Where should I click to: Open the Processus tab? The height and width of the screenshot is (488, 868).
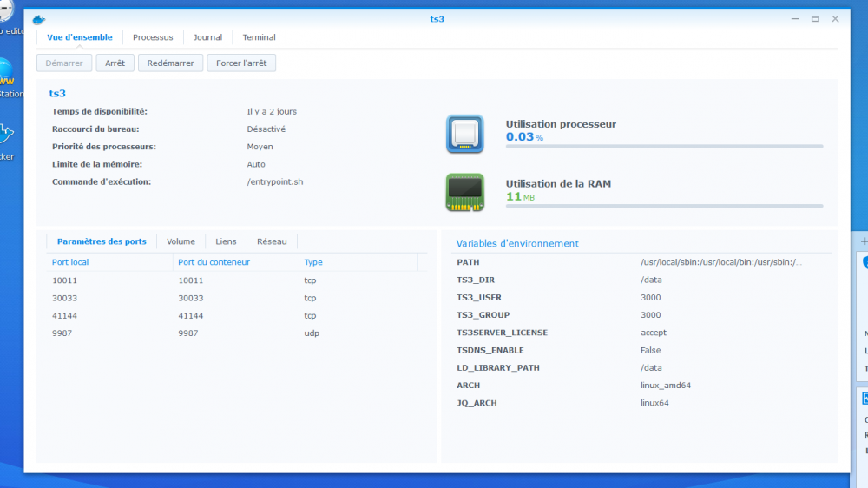point(153,37)
